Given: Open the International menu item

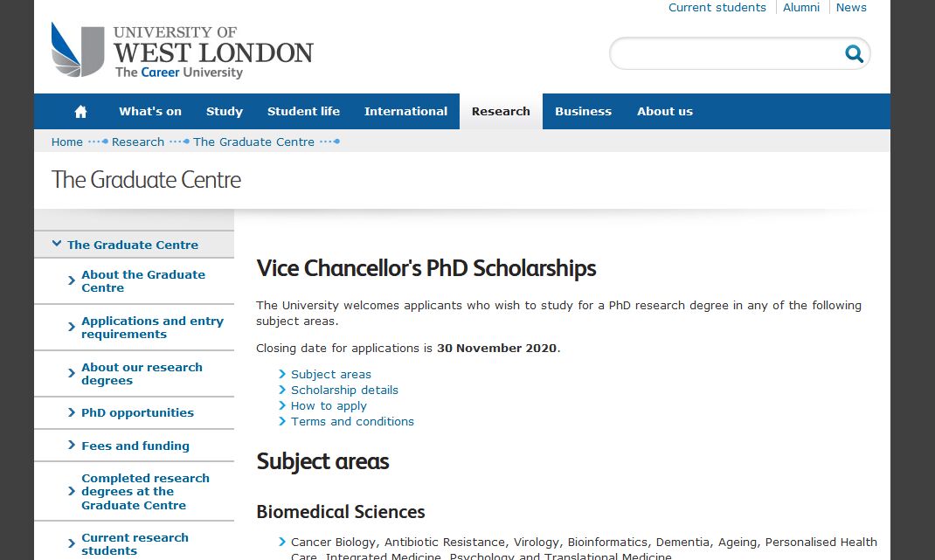Looking at the screenshot, I should pyautogui.click(x=405, y=112).
